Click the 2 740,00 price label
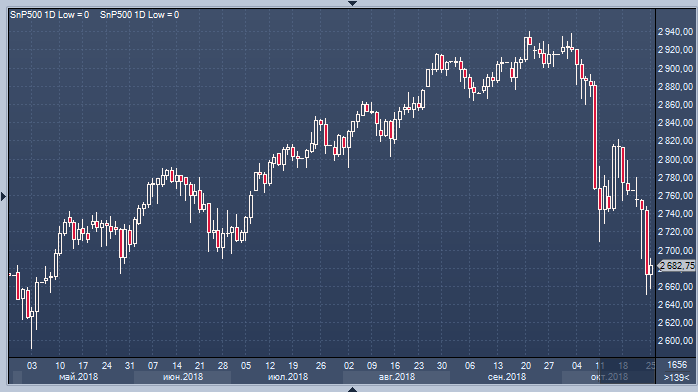Image resolution: width=698 pixels, height=392 pixels. click(675, 214)
